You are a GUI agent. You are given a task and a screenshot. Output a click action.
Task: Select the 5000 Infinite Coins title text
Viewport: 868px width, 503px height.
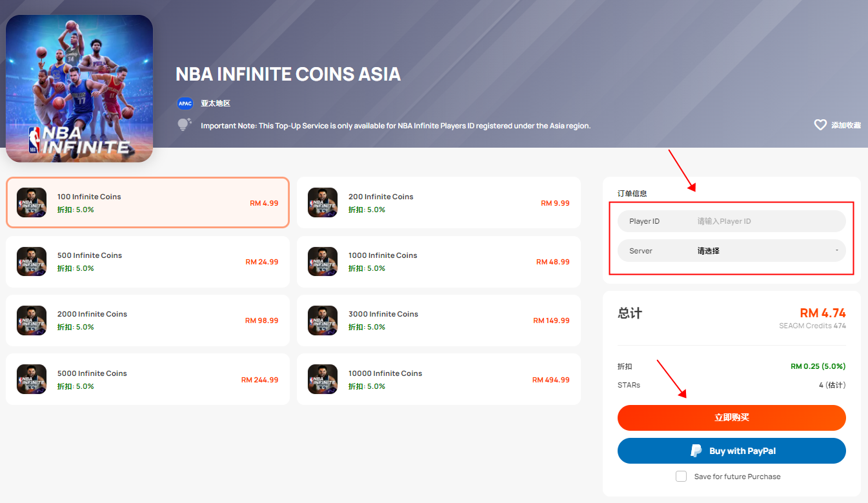point(92,373)
